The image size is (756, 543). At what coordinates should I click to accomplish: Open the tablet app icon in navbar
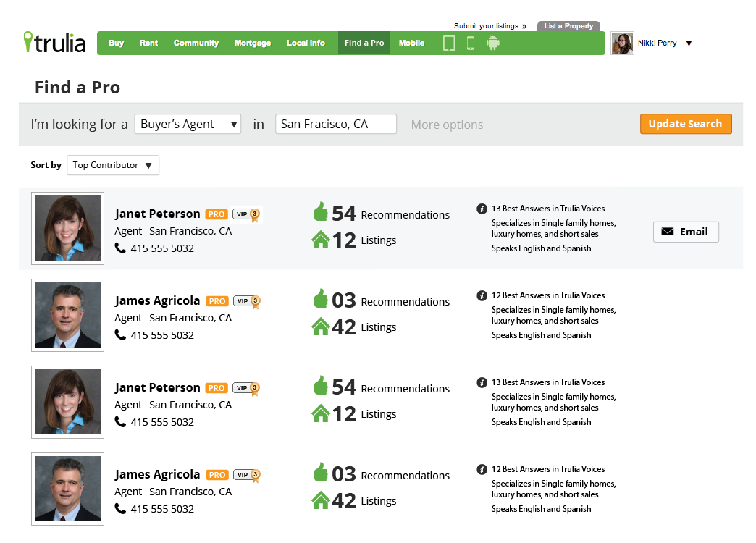(449, 43)
